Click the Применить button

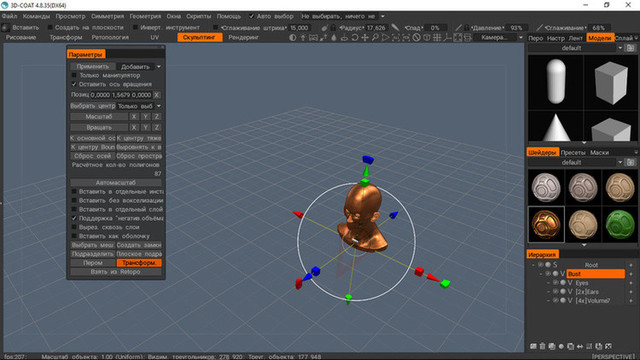pos(93,67)
